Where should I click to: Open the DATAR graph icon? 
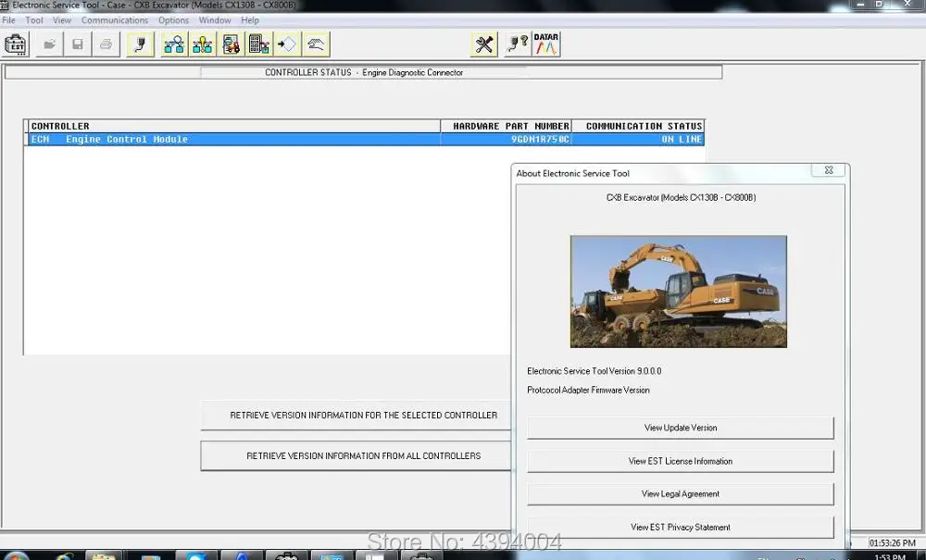pyautogui.click(x=546, y=44)
